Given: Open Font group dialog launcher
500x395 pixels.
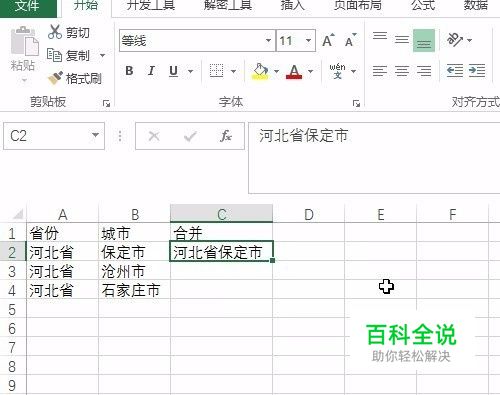Looking at the screenshot, I should (356, 103).
